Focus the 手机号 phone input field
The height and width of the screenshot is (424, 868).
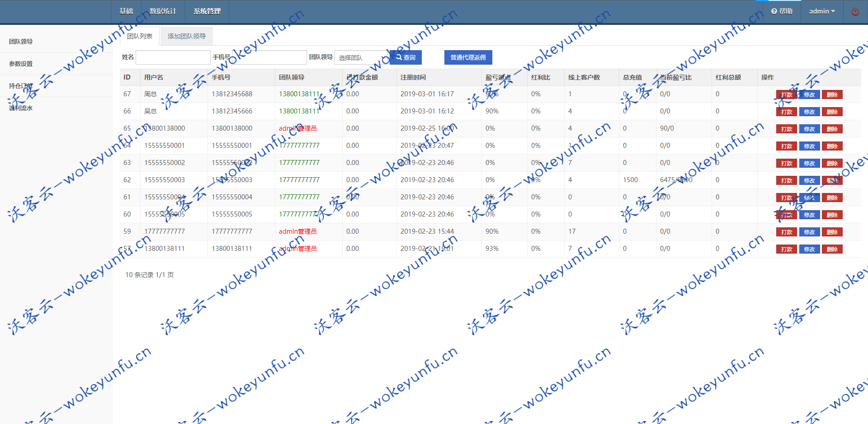pyautogui.click(x=269, y=57)
